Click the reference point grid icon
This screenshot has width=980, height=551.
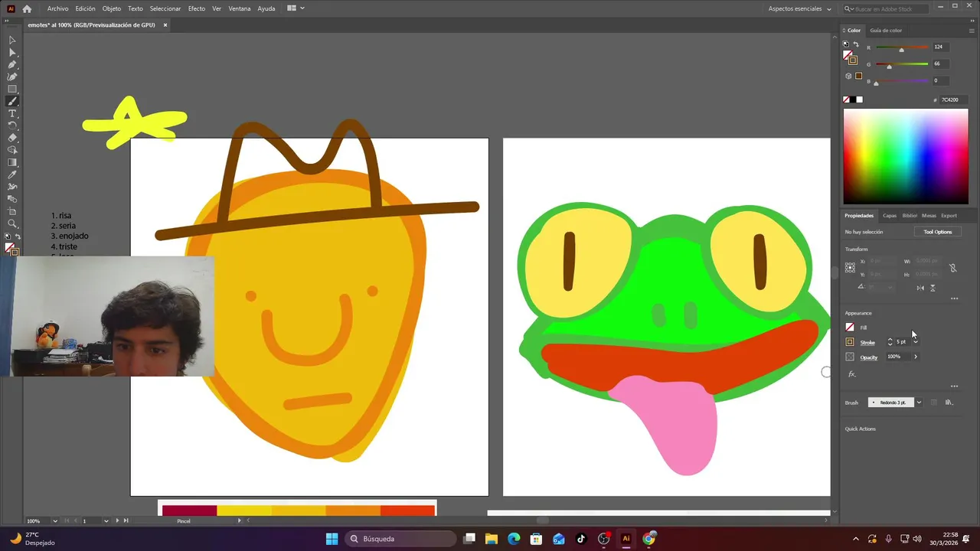(x=850, y=268)
